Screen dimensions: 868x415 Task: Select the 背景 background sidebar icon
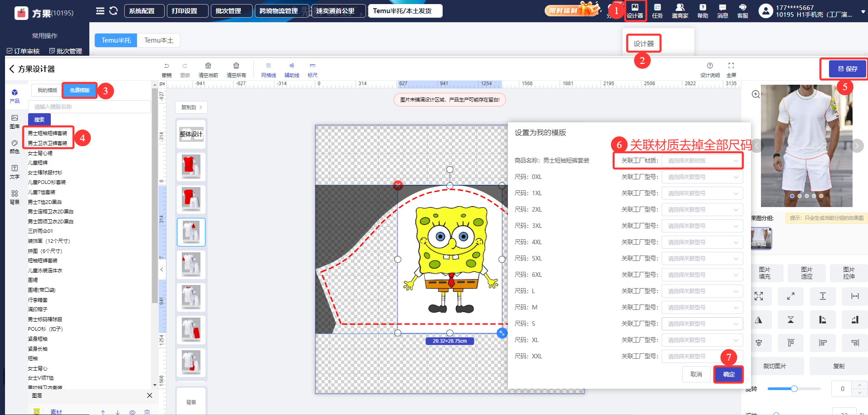[x=15, y=198]
